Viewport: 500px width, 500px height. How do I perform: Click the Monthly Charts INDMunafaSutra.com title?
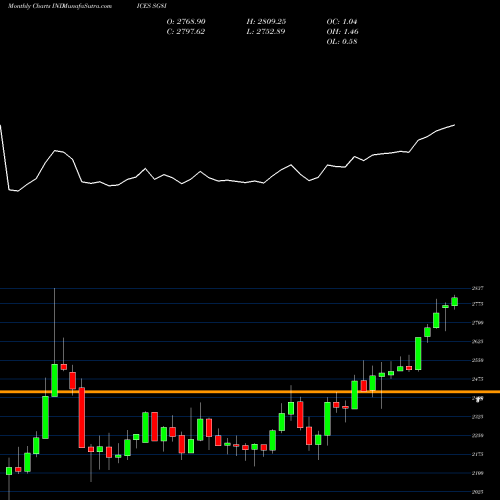pyautogui.click(x=60, y=6)
